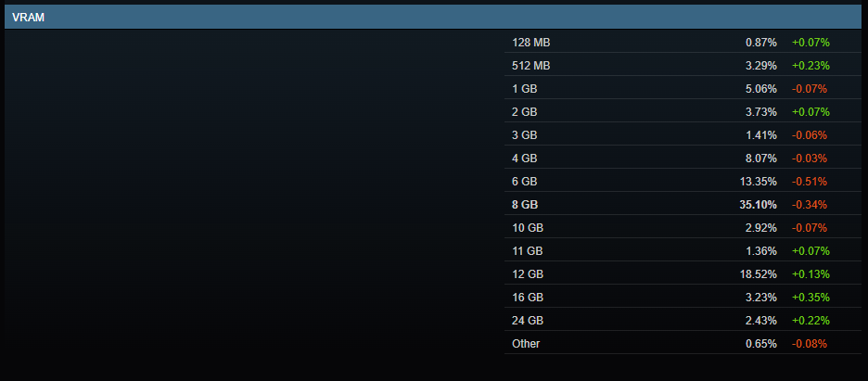
Task: Click the 6 GB entry
Action: [x=683, y=182]
